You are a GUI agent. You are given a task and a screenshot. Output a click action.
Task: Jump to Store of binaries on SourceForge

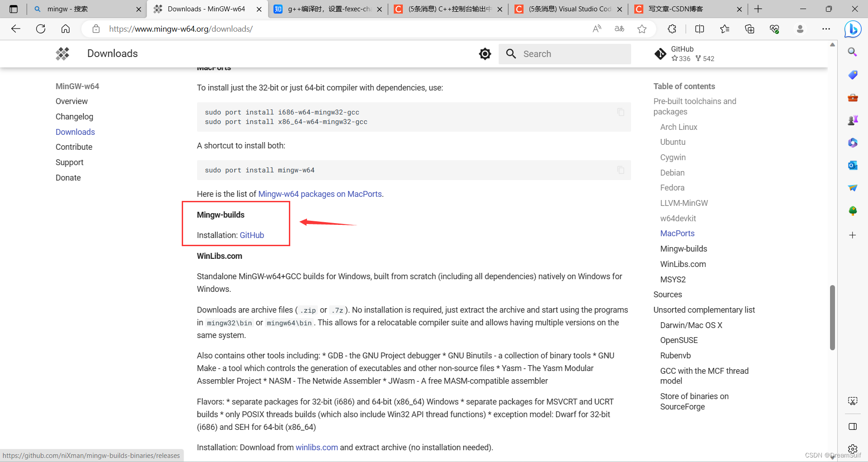[694, 401]
